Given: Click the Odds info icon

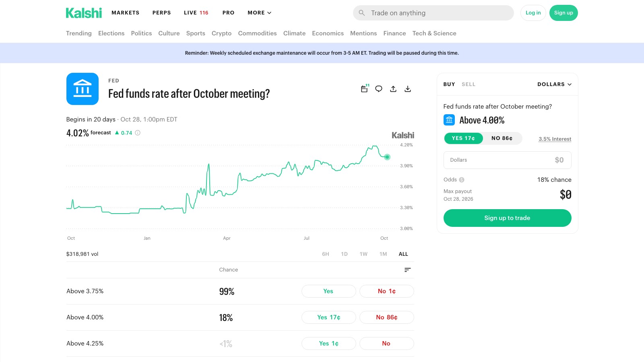Looking at the screenshot, I should point(462,180).
